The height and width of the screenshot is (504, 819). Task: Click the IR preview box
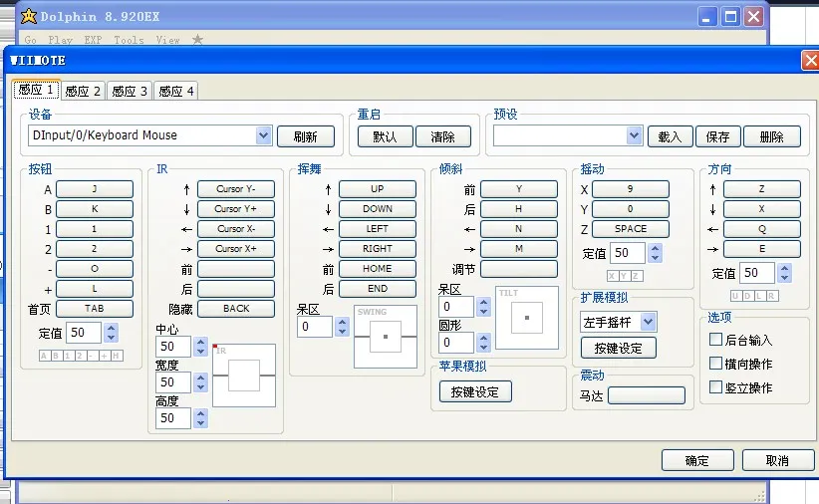[243, 375]
